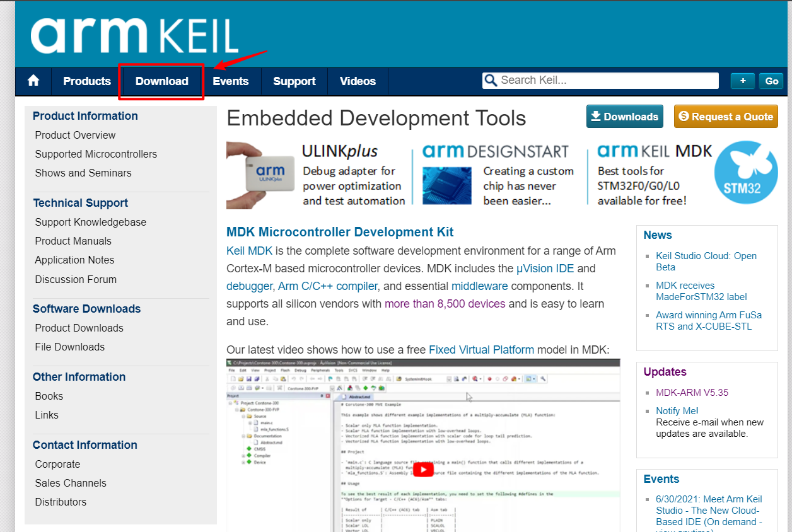Screen dimensions: 792x532
Task: Open Distributors link
Action: tap(61, 502)
